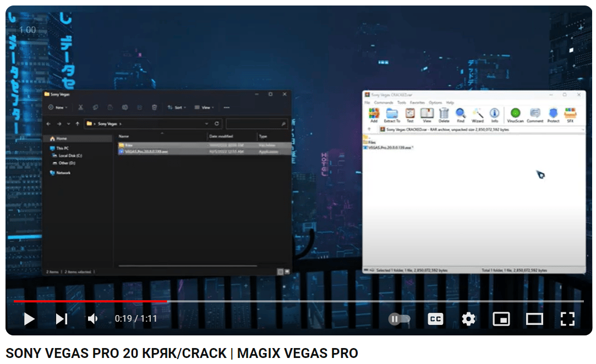The width and height of the screenshot is (596, 364).
Task: Open the View dropdown in File Explorer
Action: [204, 108]
